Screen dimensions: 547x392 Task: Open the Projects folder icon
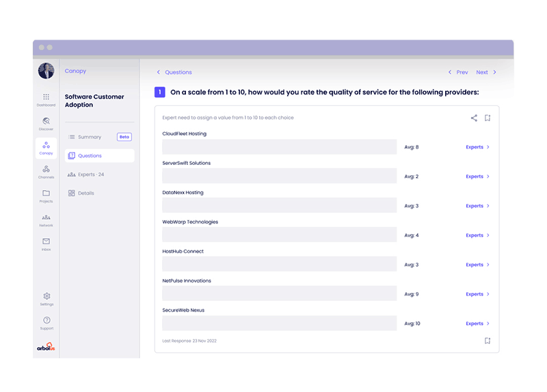[46, 194]
